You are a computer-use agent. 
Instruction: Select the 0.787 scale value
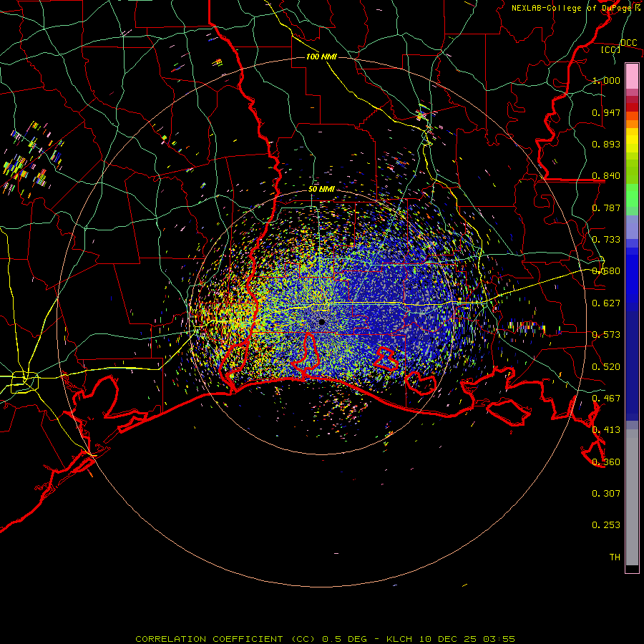pos(606,208)
